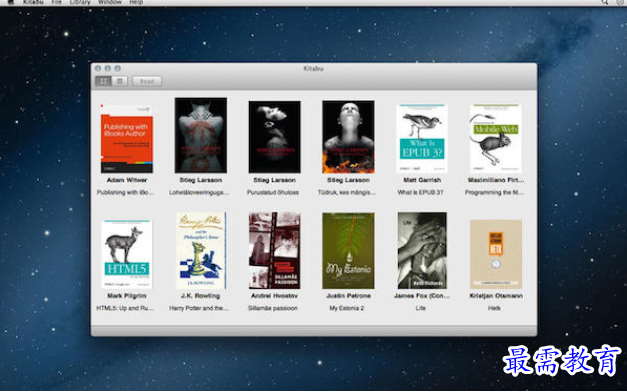
Task: Click author name Andrei Hvostov
Action: tap(274, 296)
